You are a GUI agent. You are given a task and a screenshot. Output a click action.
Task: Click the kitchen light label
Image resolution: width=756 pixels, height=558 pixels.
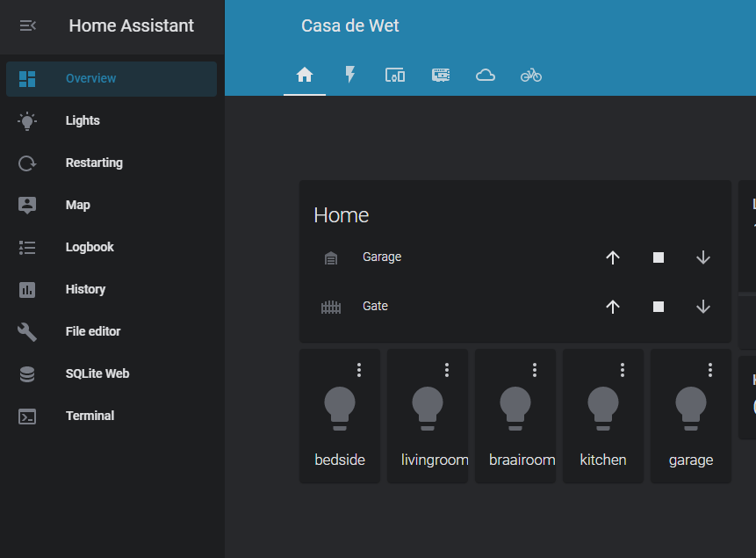pos(603,460)
